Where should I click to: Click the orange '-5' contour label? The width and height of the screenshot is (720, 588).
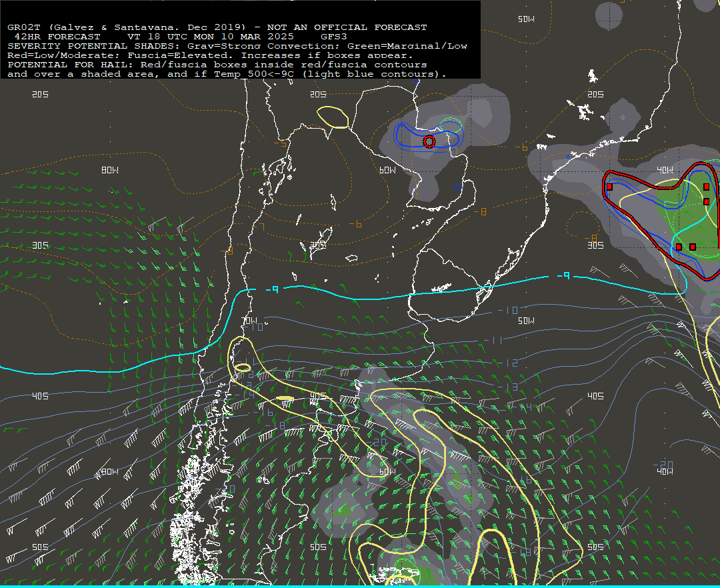pos(279,144)
